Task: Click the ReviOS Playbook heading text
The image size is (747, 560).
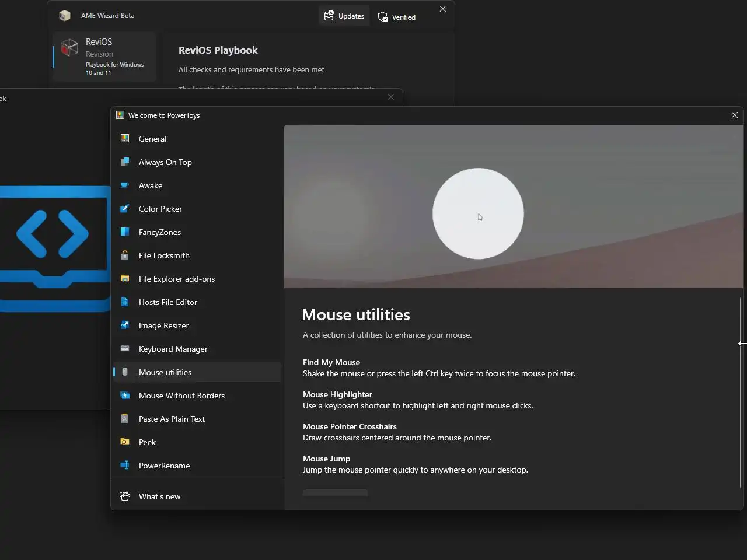Action: 218,50
